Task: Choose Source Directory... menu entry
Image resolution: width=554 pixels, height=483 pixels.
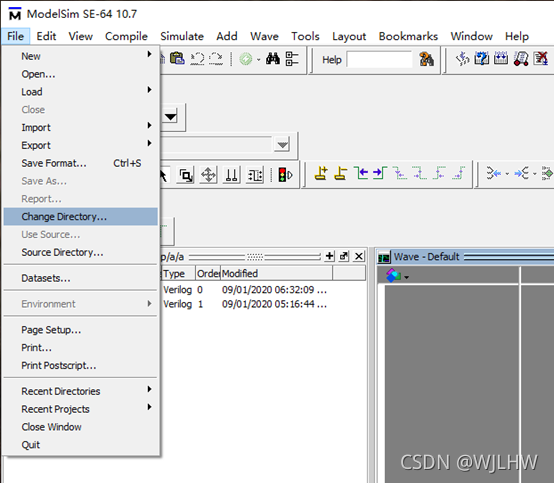Action: (81, 252)
